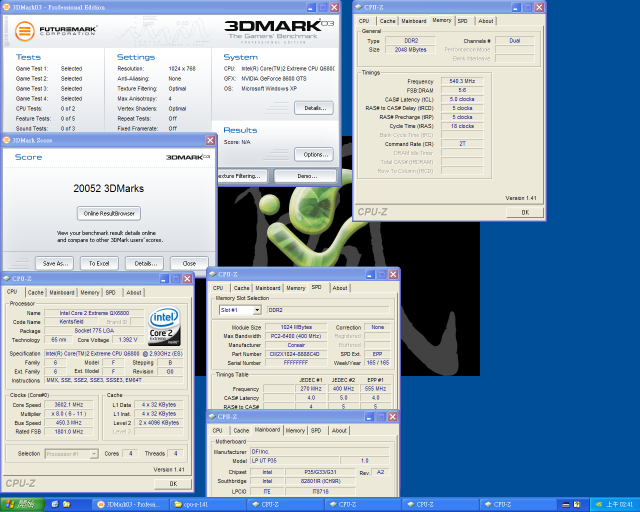This screenshot has width=640, height=512.
Task: Click Southbridge 82801IR (ICH9R) value
Action: point(320,481)
